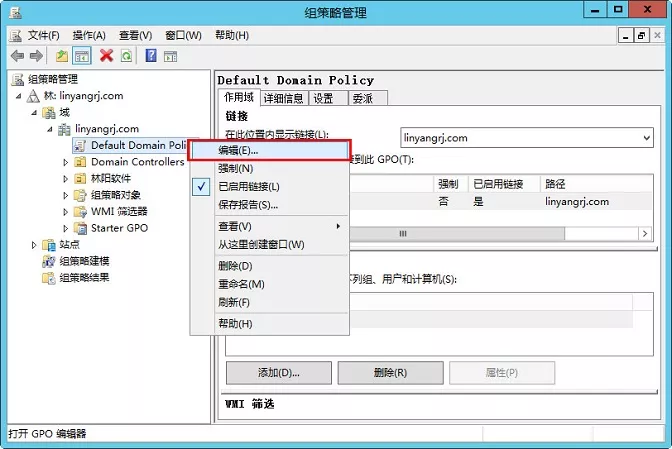
Task: Click the 删除(R) button
Action: 389,372
